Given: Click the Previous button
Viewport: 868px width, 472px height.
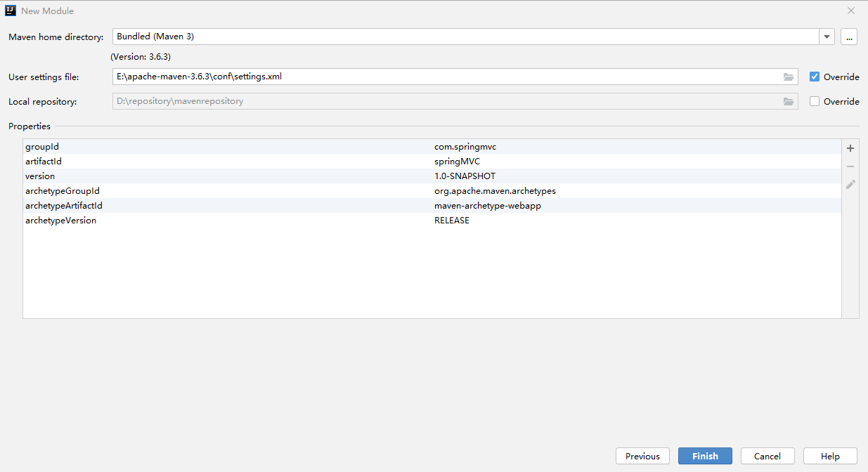Looking at the screenshot, I should coord(642,456).
